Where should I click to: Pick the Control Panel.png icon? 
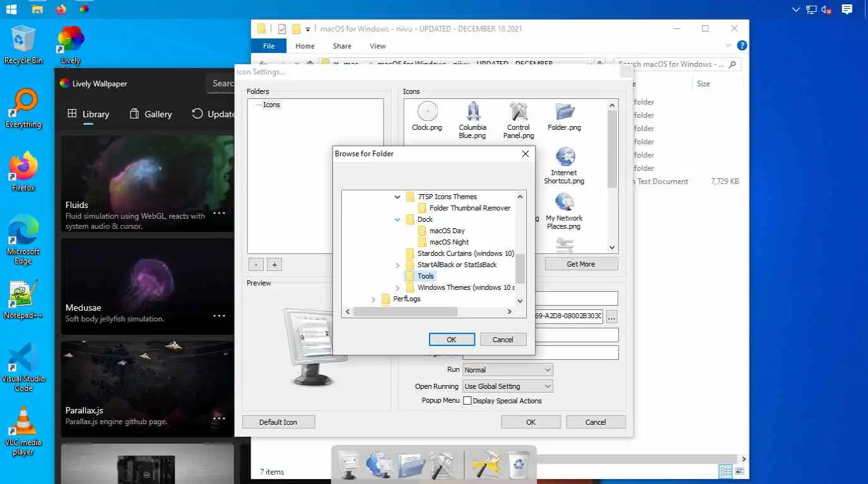(x=519, y=120)
